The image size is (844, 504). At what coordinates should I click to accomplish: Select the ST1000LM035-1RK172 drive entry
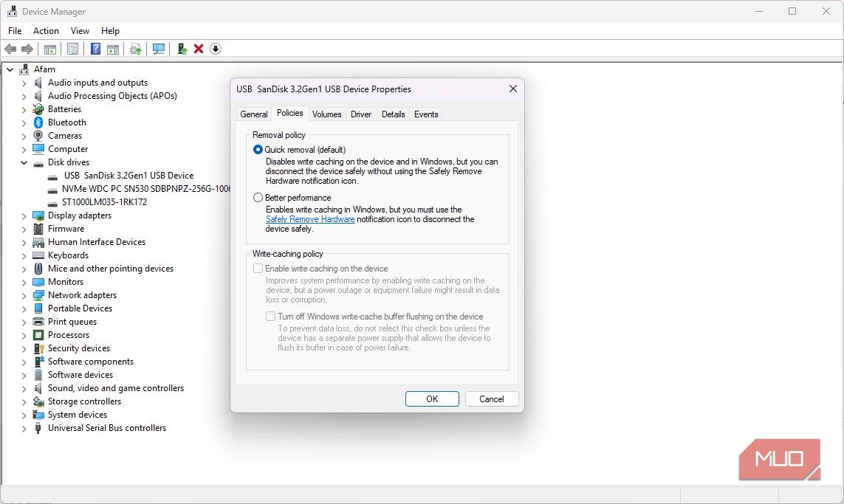(104, 202)
